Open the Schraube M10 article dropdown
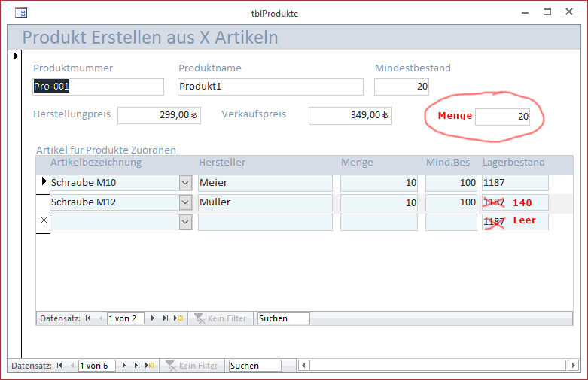Image resolution: width=588 pixels, height=380 pixels. point(186,183)
